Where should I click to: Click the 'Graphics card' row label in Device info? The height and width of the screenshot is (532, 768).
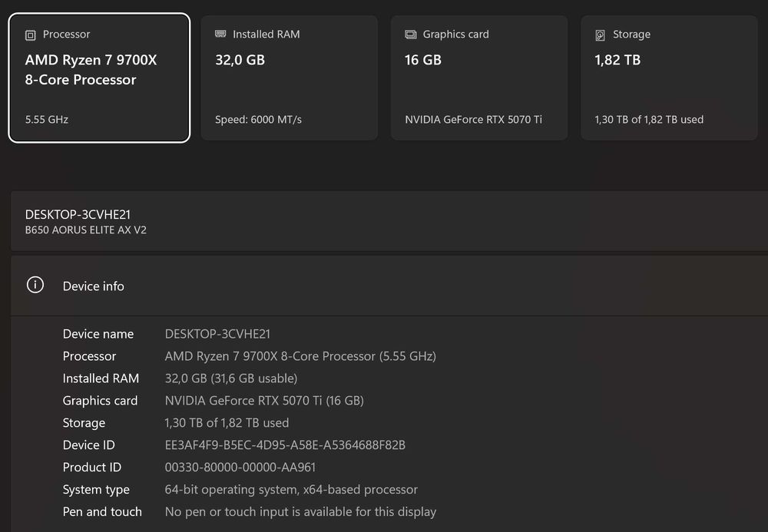click(100, 401)
